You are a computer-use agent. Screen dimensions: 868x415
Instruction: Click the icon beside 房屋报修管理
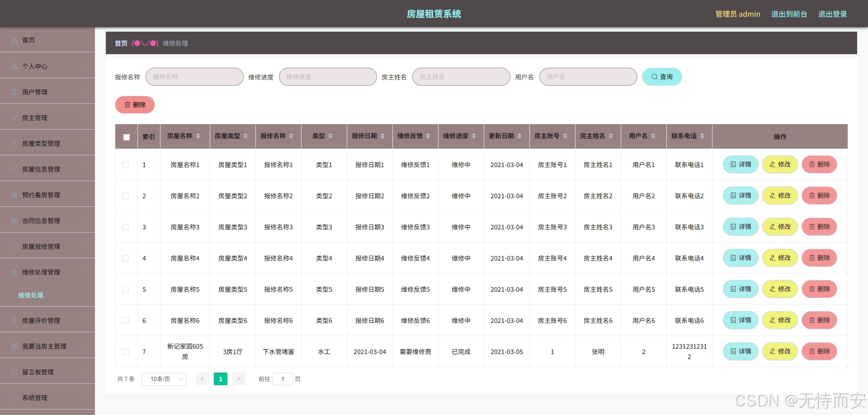click(x=14, y=246)
